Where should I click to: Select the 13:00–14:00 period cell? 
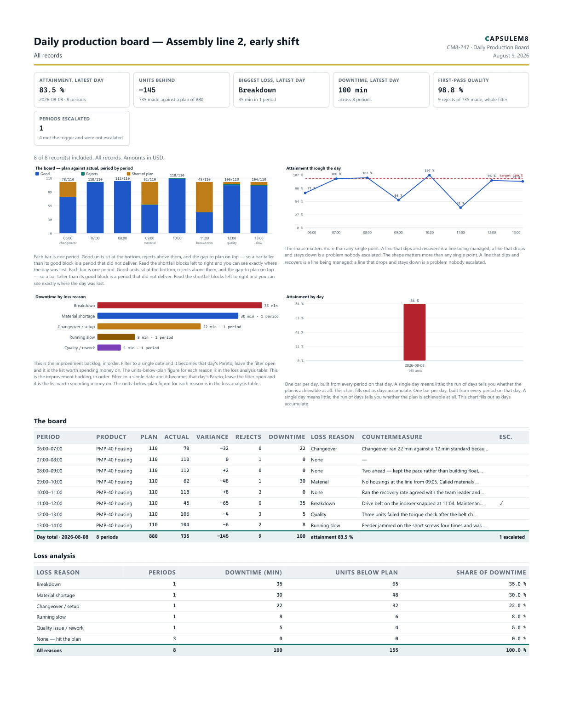click(50, 526)
